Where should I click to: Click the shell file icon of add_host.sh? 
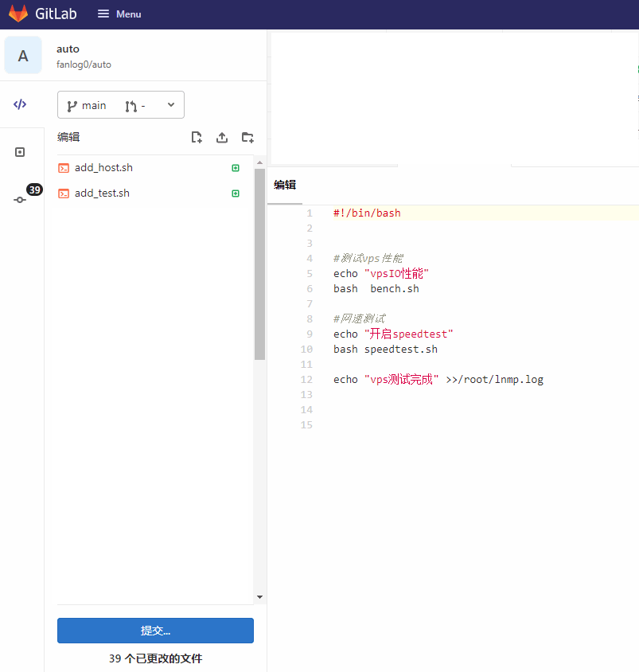click(64, 168)
